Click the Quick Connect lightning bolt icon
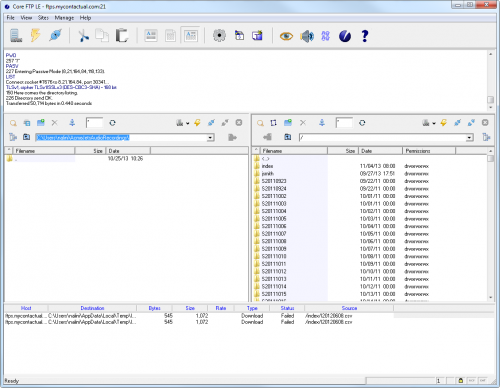This screenshot has height=388, width=500. pos(36,35)
